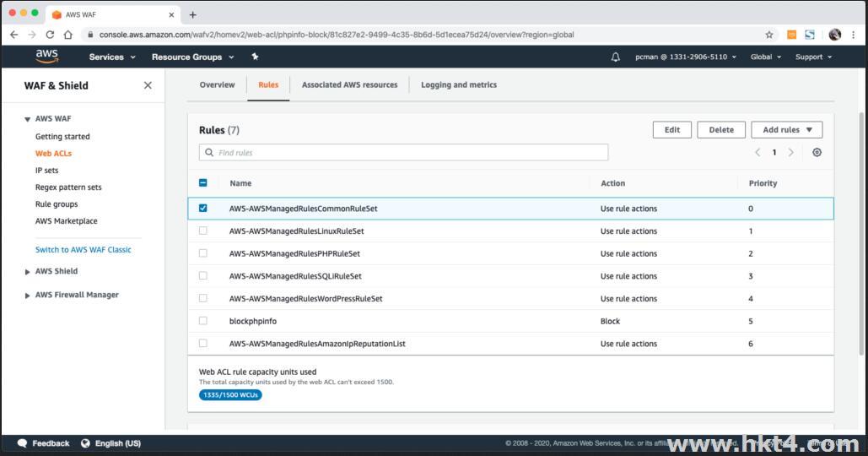The image size is (868, 456).
Task: Click the site lock icon in address bar
Action: point(90,35)
